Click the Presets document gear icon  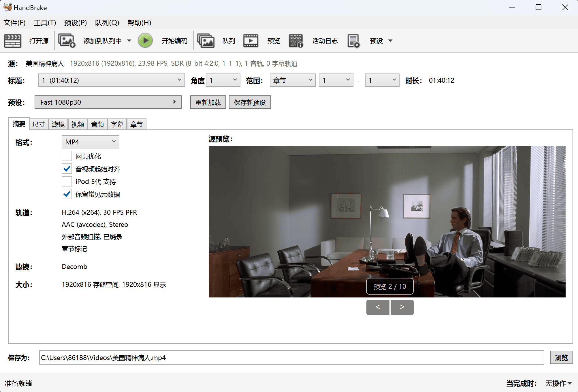point(354,41)
